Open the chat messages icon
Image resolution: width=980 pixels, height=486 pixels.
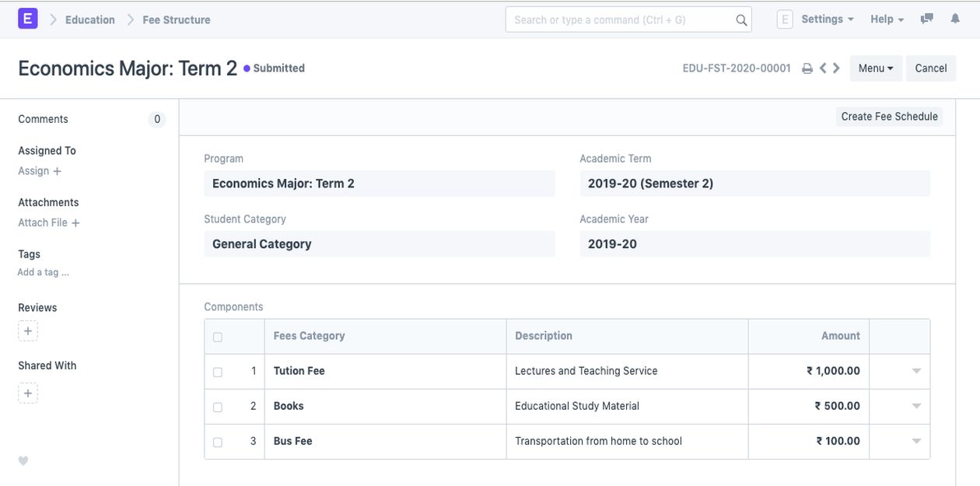click(926, 19)
